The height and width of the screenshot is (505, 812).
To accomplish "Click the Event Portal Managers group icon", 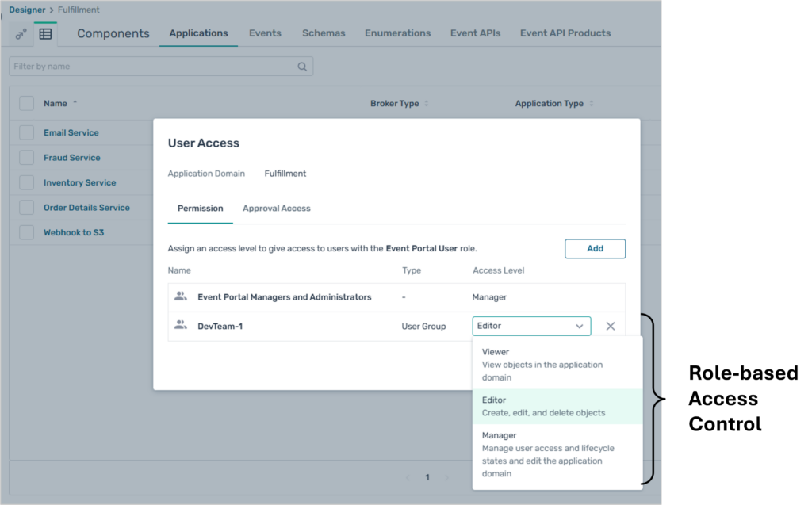I will pos(181,296).
